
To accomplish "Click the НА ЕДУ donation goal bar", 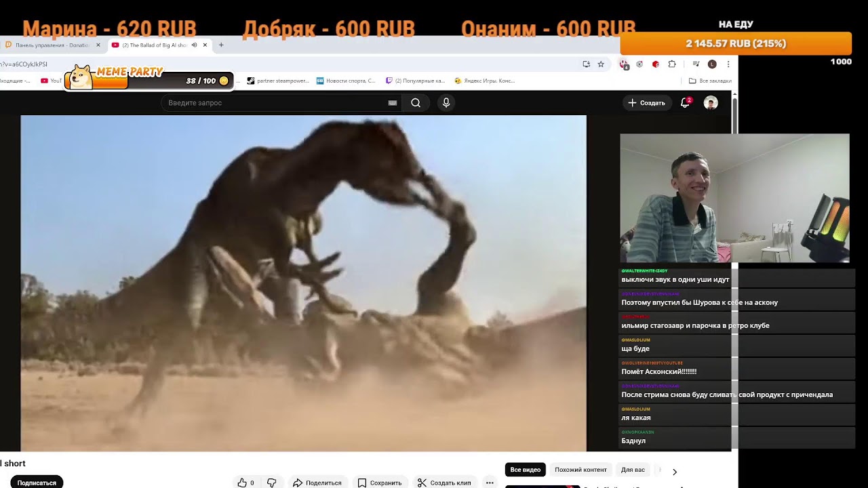I will pos(736,43).
